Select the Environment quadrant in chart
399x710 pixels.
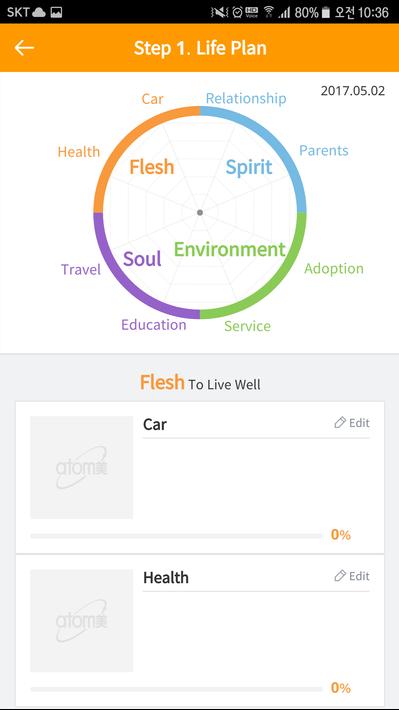tap(230, 249)
